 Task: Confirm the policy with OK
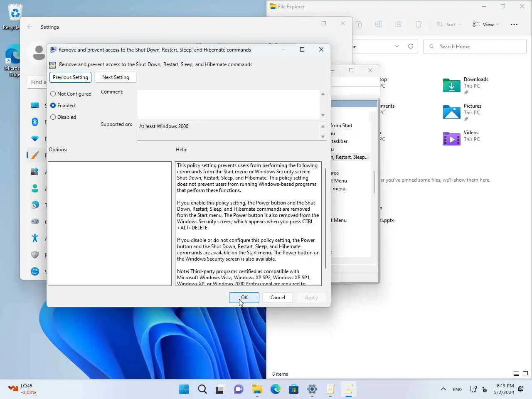244,298
